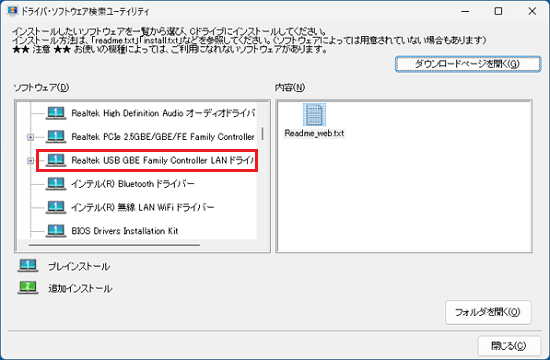Click the Open Folder (フォルダを開く) button
This screenshot has height=360, width=550.
(x=488, y=312)
